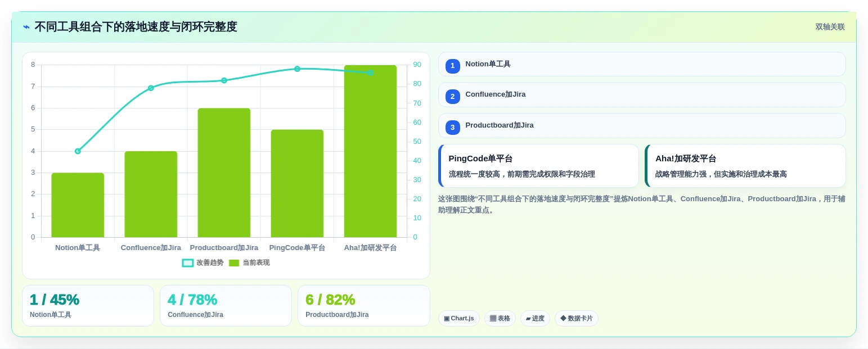
Task: Click the teal 改善趋势 legend swatch
Action: coord(188,263)
